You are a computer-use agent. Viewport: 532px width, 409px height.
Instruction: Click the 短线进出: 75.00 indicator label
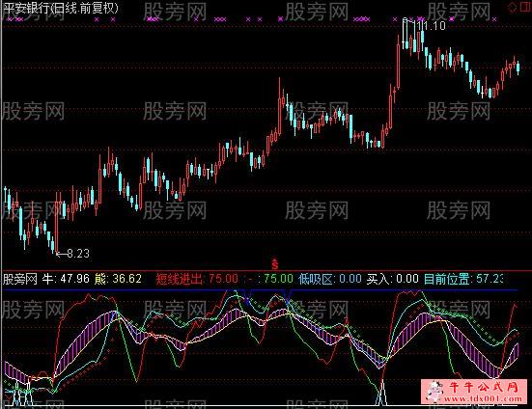tap(197, 279)
